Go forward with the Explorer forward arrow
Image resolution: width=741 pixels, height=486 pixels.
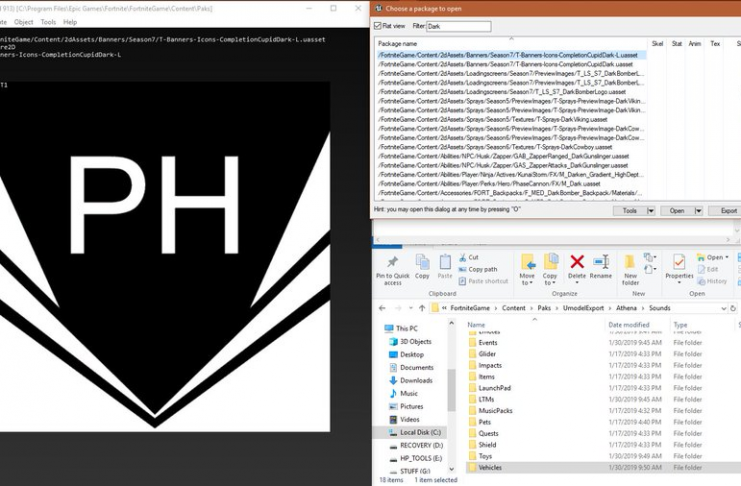tap(398, 308)
